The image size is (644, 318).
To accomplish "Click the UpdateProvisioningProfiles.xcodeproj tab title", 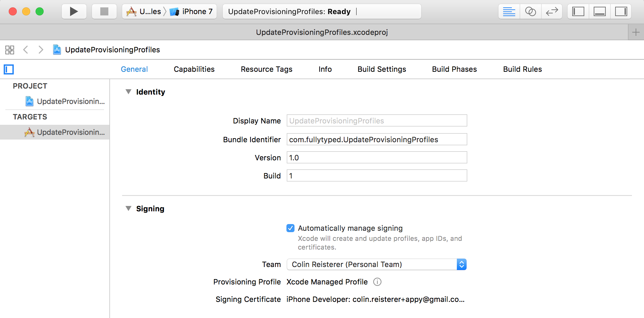I will (322, 32).
